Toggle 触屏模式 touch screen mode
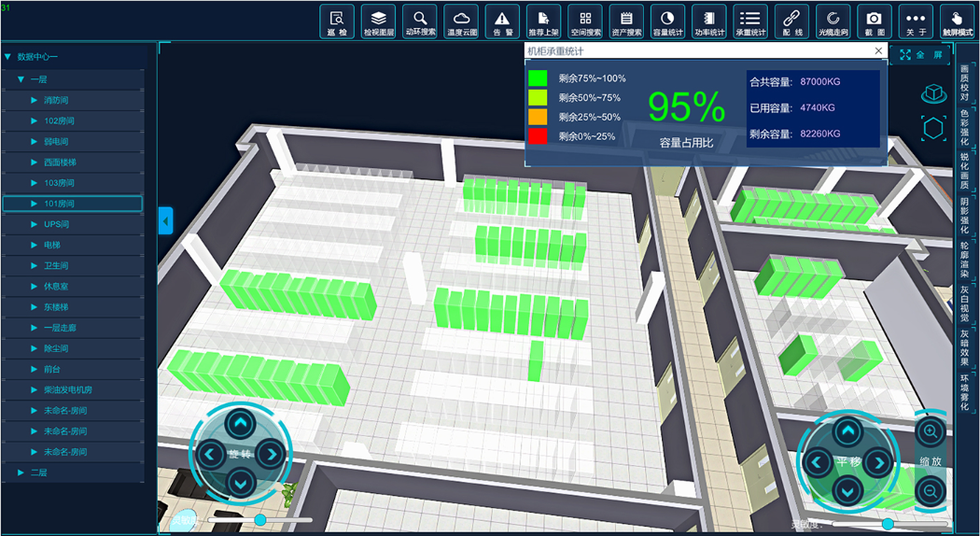Image resolution: width=980 pixels, height=536 pixels. pos(957,21)
